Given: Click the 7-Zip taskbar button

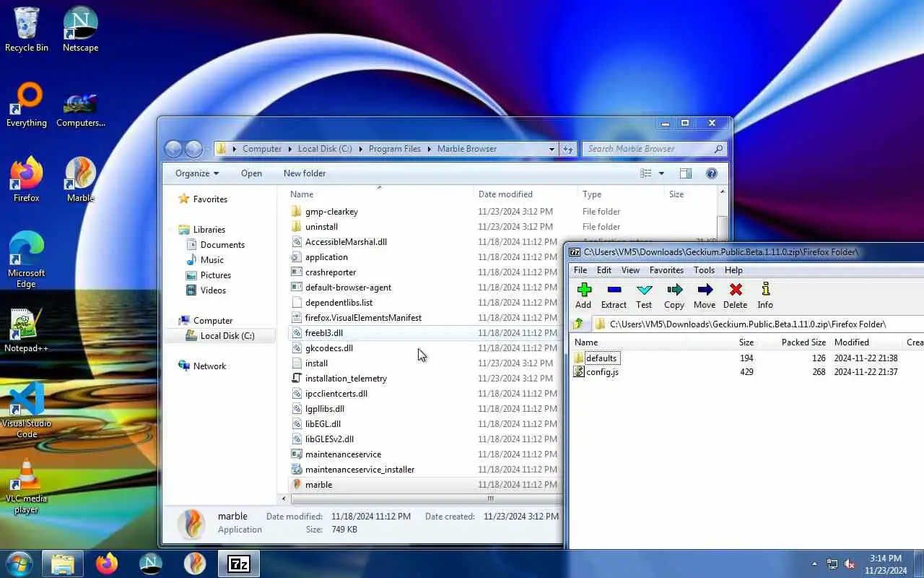Looking at the screenshot, I should [x=239, y=564].
